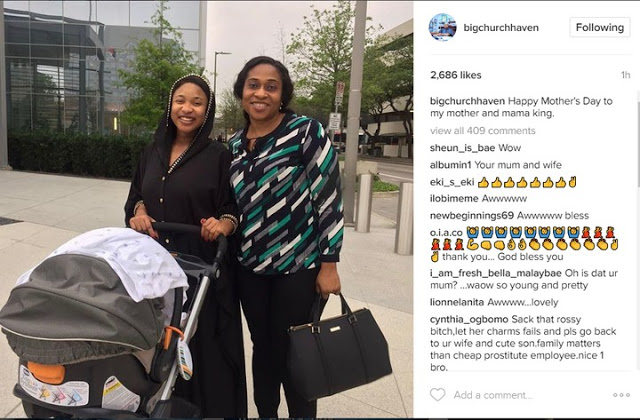Visit i_am_fresh_bella_malaybae commenter profile
The image size is (640, 420).
click(x=496, y=273)
